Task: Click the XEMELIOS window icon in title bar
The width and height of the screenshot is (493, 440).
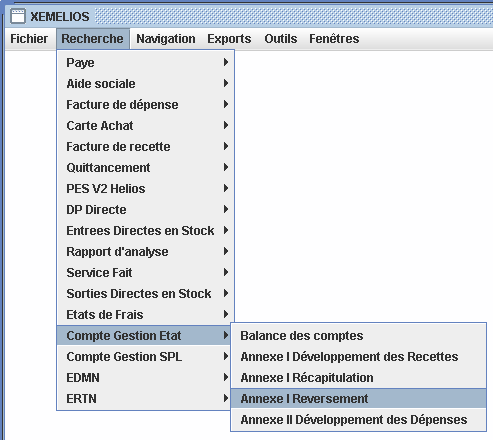Action: pos(18,16)
